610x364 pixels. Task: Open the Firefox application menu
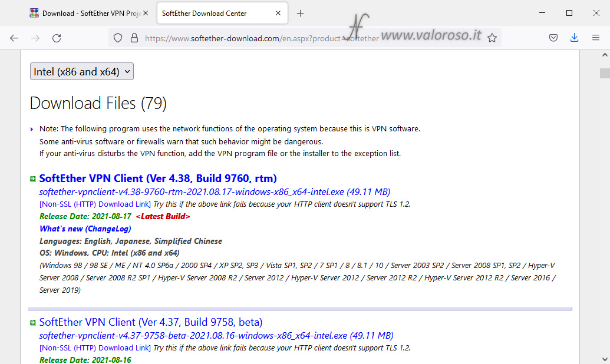pyautogui.click(x=596, y=38)
